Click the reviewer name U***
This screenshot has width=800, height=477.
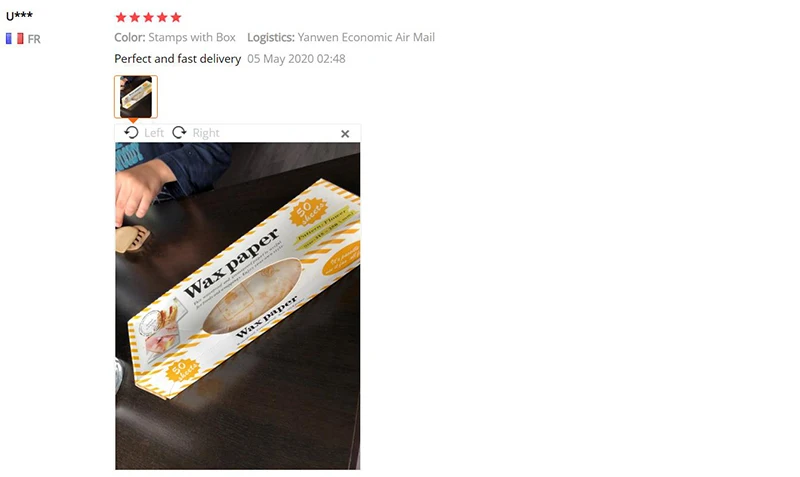[19, 16]
